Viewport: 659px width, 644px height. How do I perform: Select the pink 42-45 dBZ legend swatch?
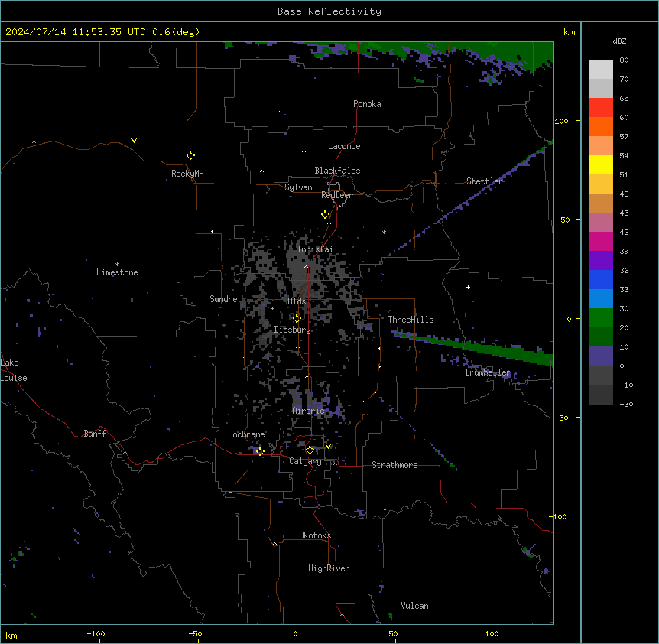tap(601, 223)
